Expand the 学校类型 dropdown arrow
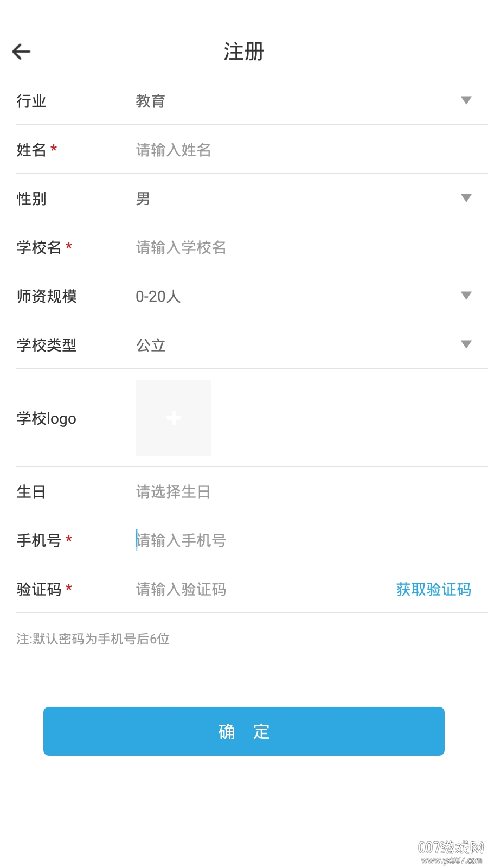Image resolution: width=488 pixels, height=868 pixels. click(466, 344)
